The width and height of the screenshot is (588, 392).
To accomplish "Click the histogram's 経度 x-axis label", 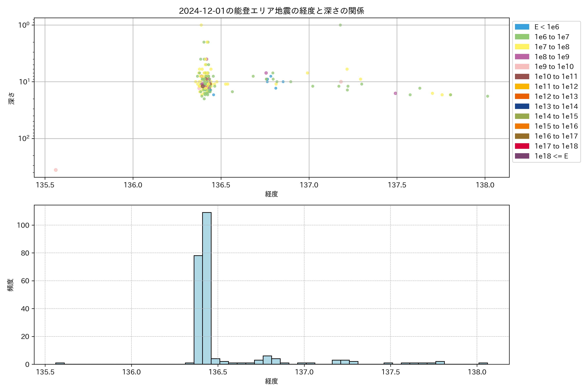I will tap(271, 381).
